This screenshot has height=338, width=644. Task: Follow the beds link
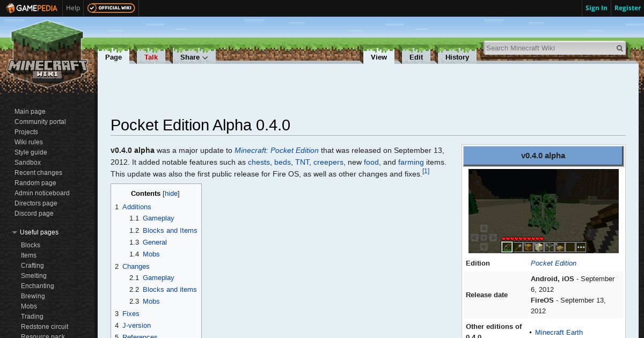282,162
